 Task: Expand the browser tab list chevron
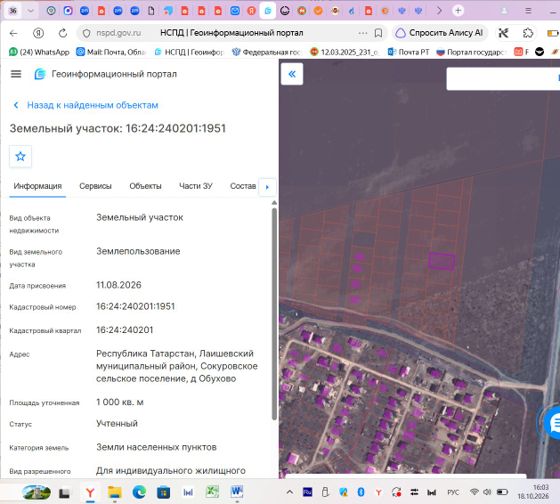pos(31,11)
